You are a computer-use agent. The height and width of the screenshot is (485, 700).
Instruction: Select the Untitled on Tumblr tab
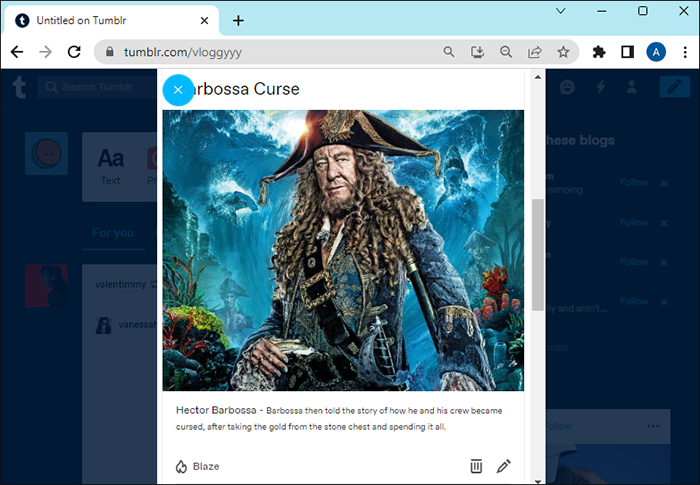[111, 21]
